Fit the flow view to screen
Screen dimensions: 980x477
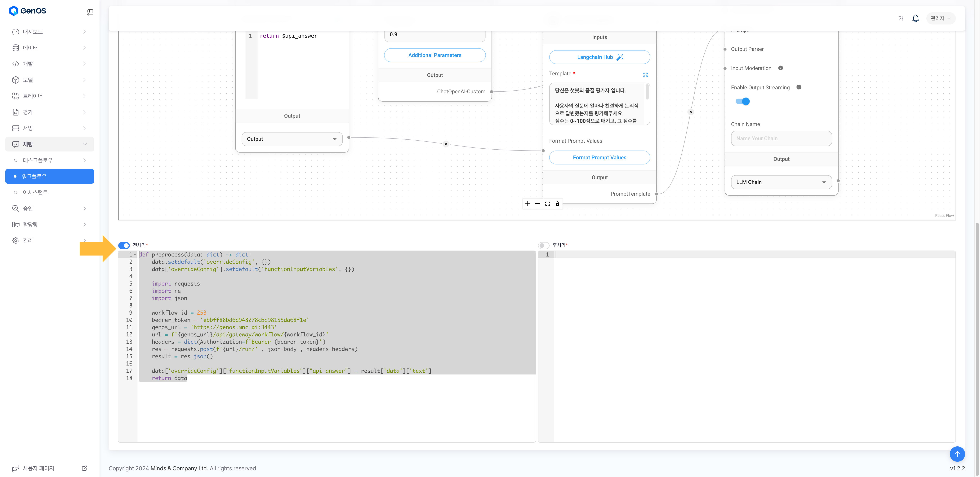tap(547, 204)
